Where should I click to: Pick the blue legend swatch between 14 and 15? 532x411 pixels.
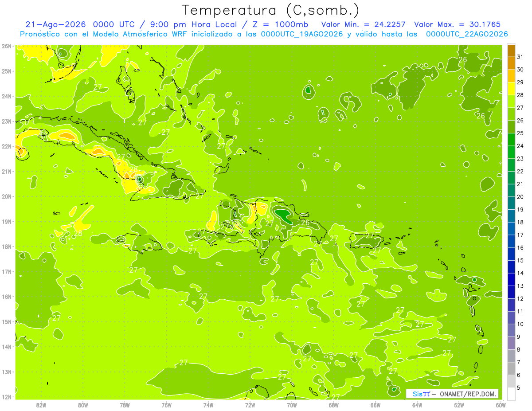(x=512, y=267)
